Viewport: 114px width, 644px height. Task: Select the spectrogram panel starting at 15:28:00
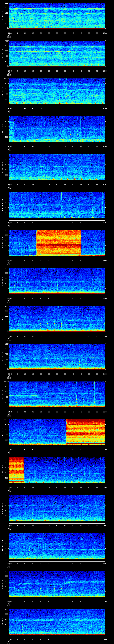(x=57, y=546)
